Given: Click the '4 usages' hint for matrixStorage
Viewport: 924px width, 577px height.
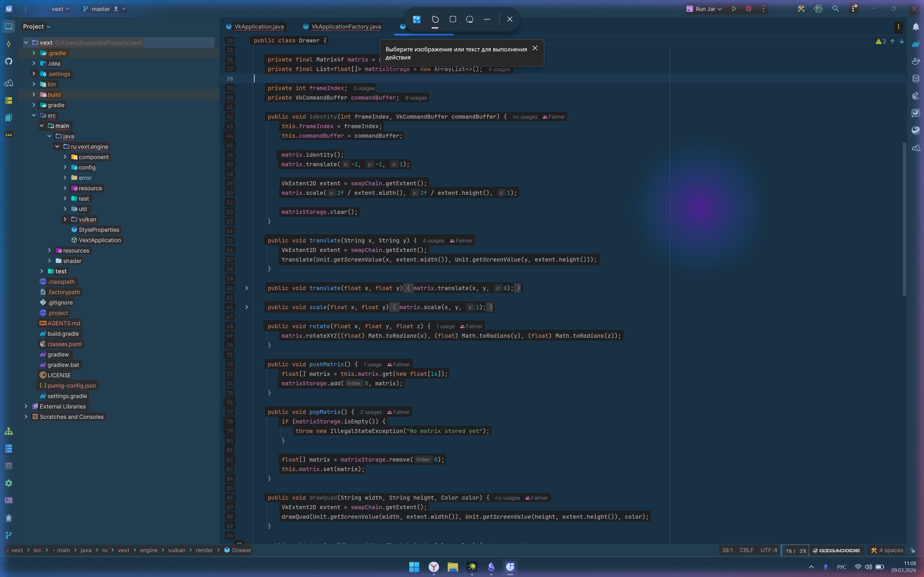Looking at the screenshot, I should click(499, 70).
